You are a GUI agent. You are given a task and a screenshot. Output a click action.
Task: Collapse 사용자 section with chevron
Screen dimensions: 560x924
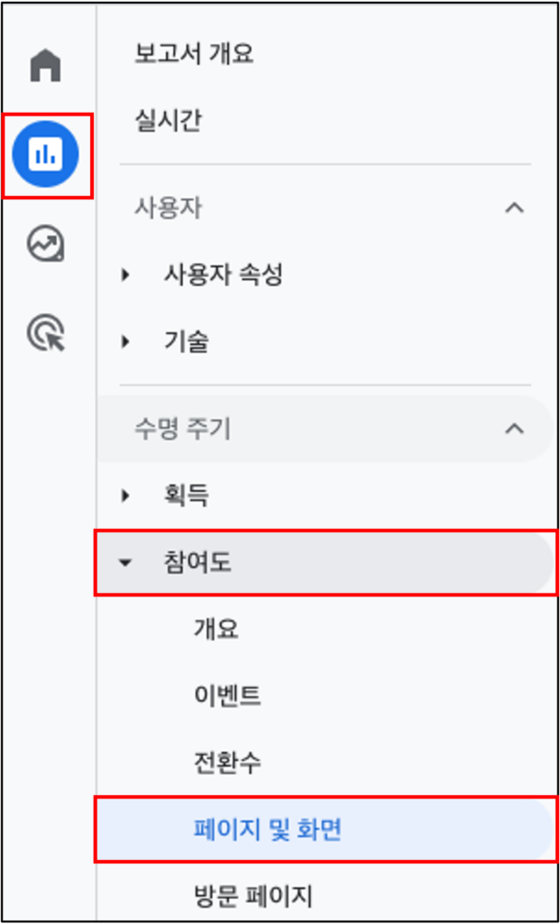[515, 208]
